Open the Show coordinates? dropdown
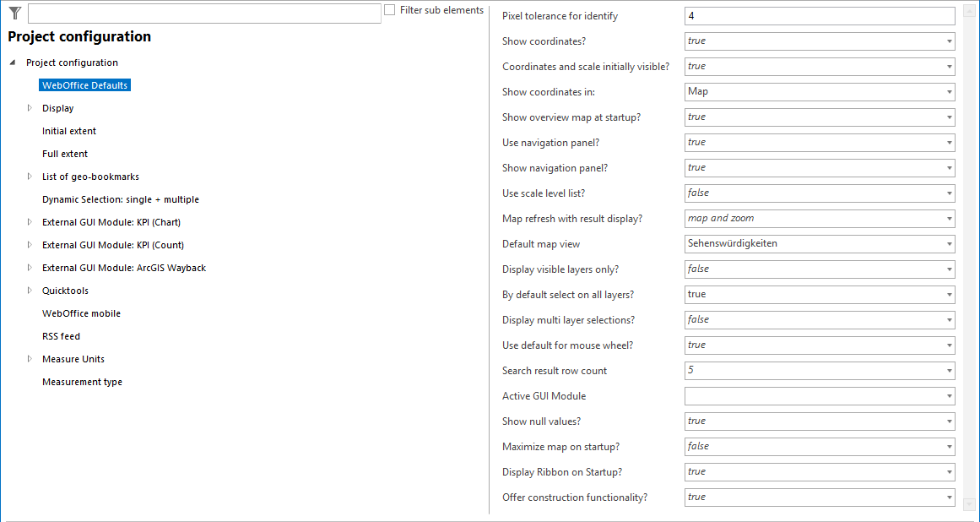 (x=949, y=41)
